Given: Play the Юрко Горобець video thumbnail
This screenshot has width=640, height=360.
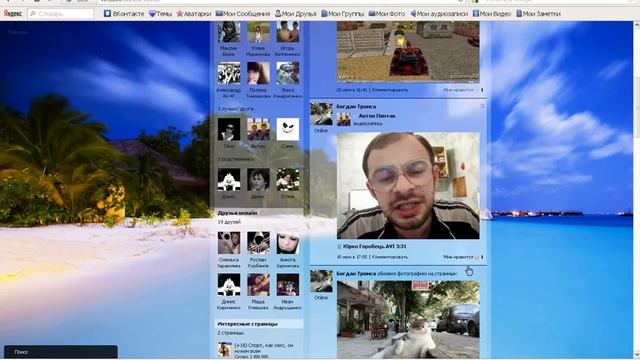Looking at the screenshot, I should coord(408,186).
